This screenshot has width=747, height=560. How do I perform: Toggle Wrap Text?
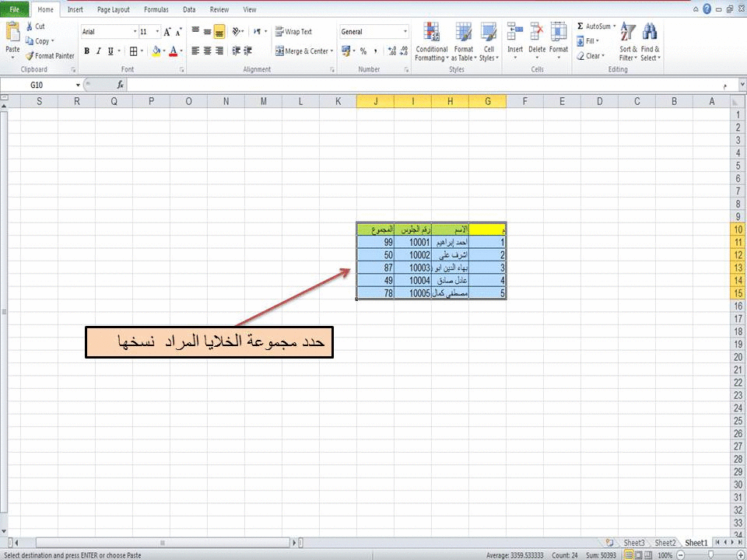293,31
